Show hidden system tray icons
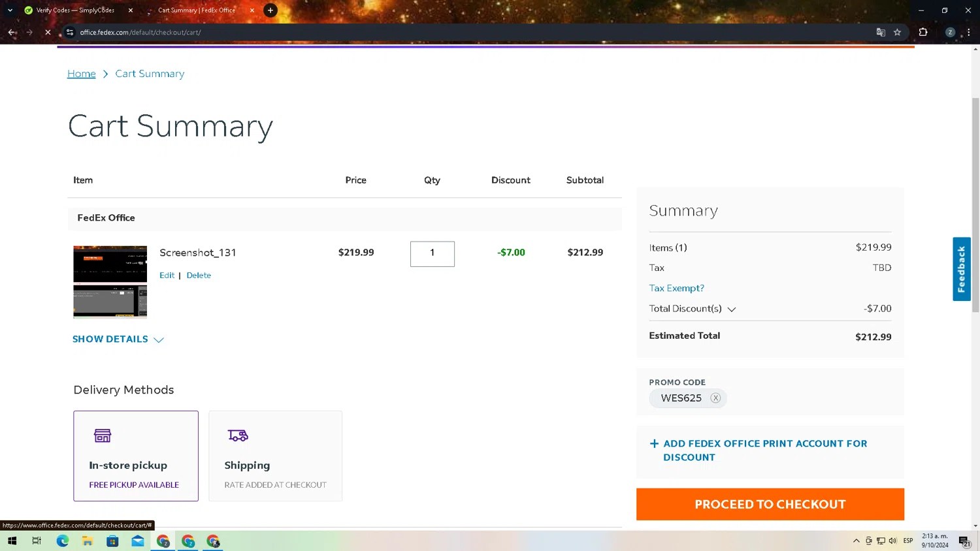The height and width of the screenshot is (551, 980). point(856,541)
